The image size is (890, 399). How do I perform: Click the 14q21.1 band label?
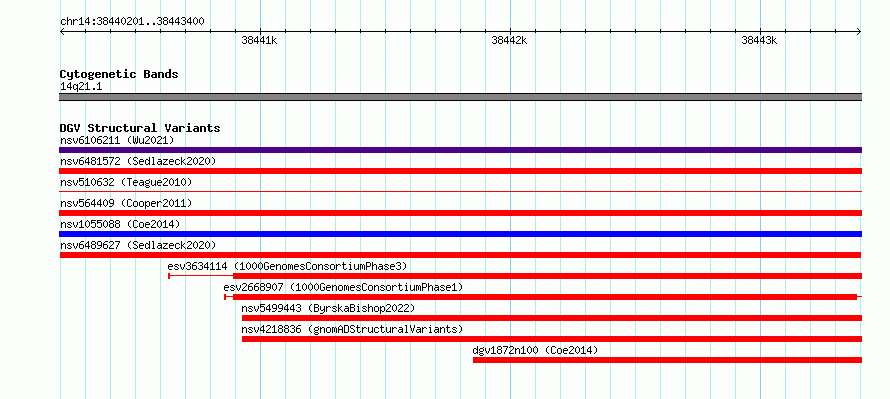click(x=81, y=87)
